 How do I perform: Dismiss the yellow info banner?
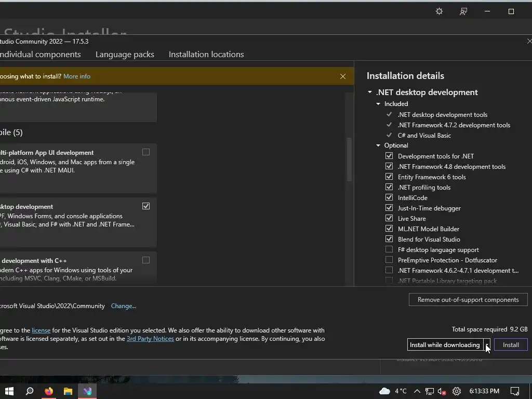coord(343,76)
